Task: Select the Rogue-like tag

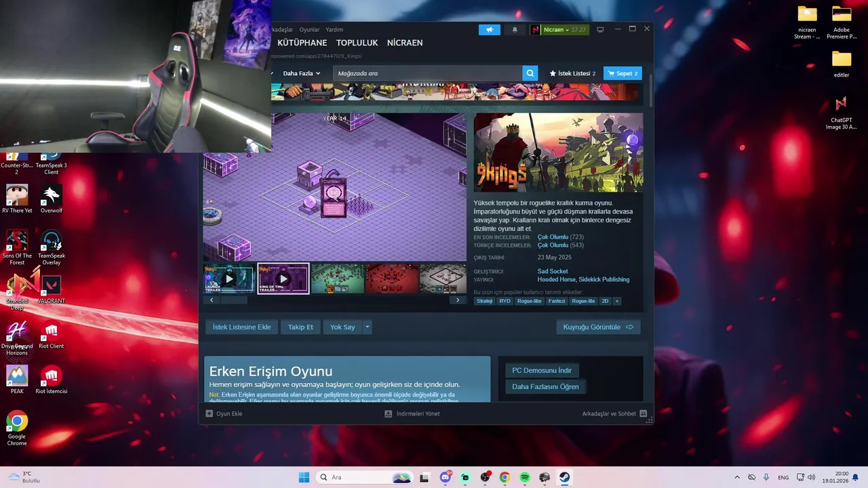Action: pos(529,301)
